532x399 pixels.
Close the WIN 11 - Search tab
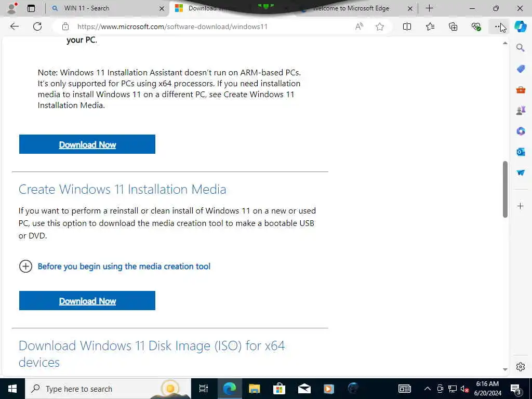click(x=162, y=8)
